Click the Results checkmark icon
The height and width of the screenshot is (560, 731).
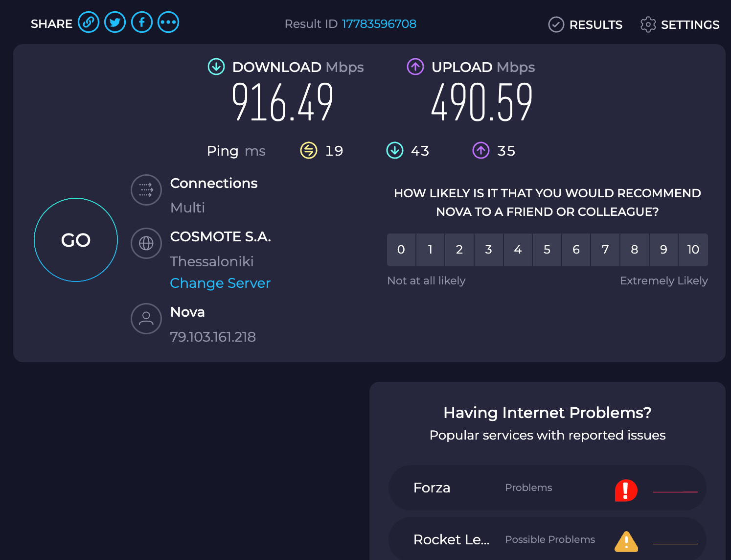tap(556, 24)
